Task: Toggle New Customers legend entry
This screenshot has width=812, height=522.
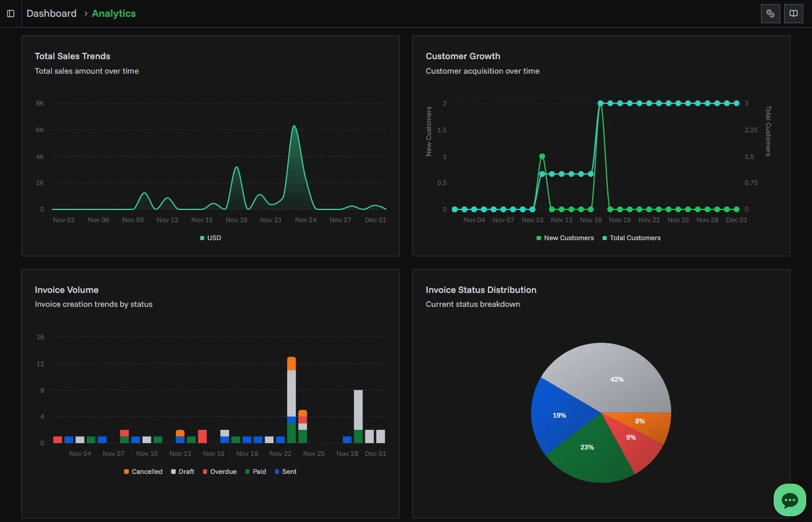Action: click(565, 238)
